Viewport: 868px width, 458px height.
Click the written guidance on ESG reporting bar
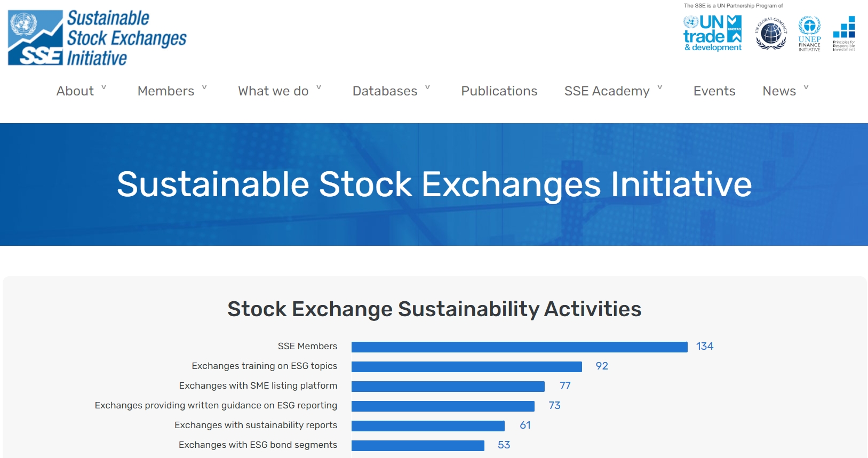click(x=443, y=406)
